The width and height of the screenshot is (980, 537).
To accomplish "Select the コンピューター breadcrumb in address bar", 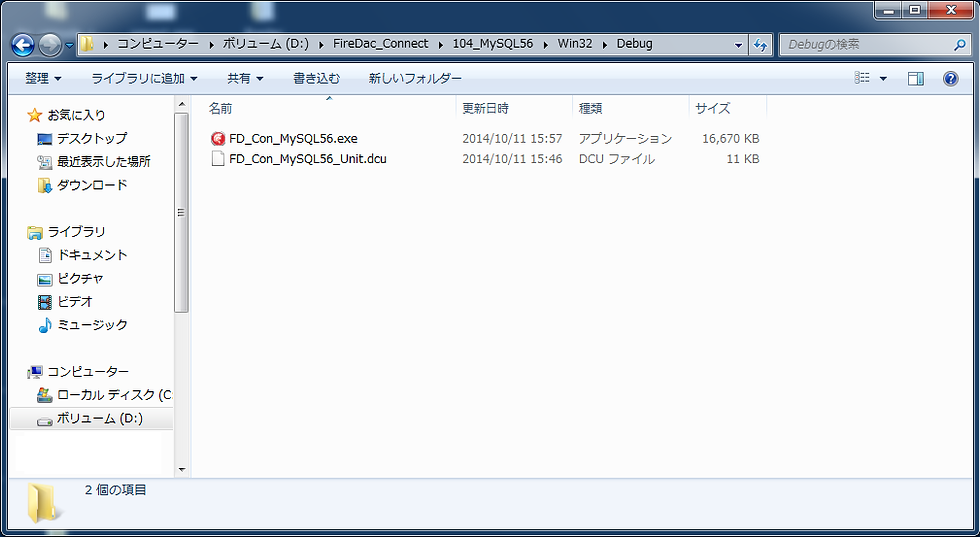I will point(158,44).
